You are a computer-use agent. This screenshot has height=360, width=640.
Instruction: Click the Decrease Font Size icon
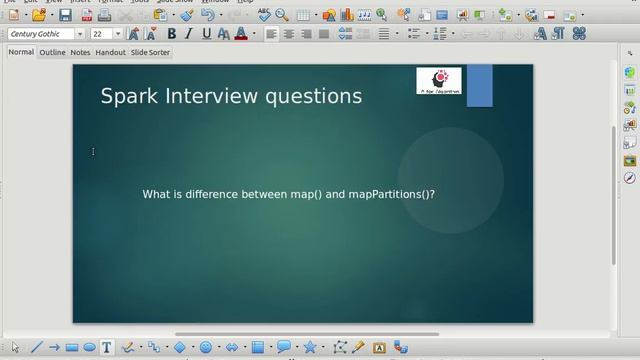pos(151,34)
